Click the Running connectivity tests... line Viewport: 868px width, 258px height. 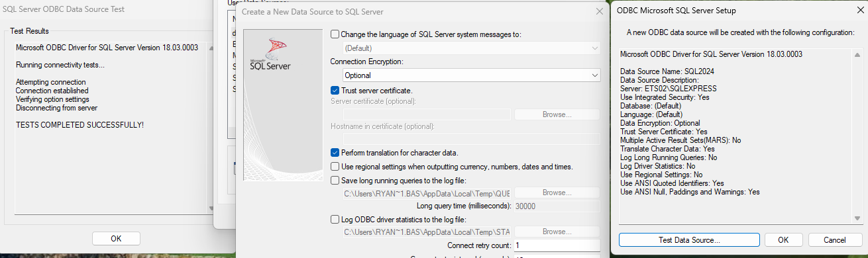point(60,65)
